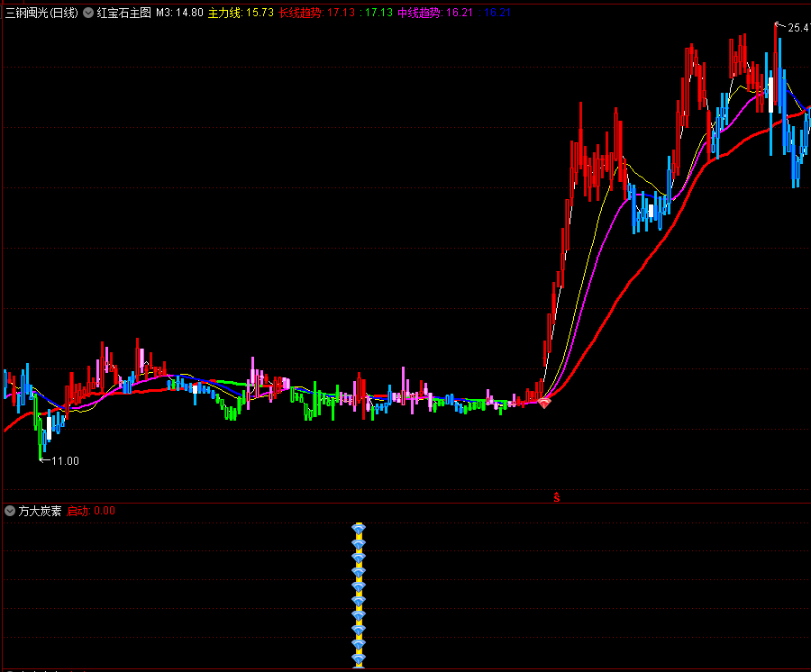Click the 11.00 low price label

click(65, 460)
